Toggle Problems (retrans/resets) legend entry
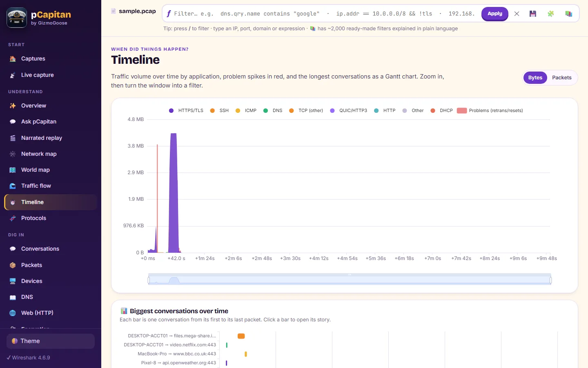 point(490,111)
